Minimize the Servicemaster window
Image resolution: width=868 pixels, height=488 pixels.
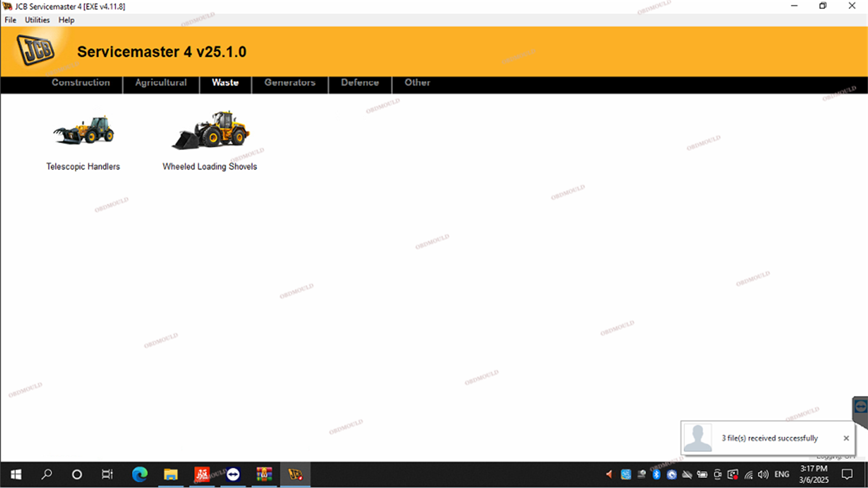[x=794, y=6]
